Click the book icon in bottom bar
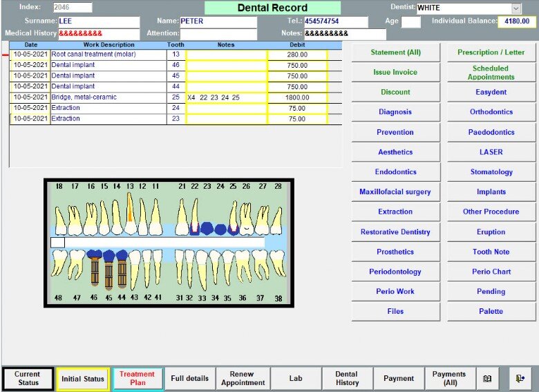Image resolution: width=539 pixels, height=392 pixels. click(486, 379)
